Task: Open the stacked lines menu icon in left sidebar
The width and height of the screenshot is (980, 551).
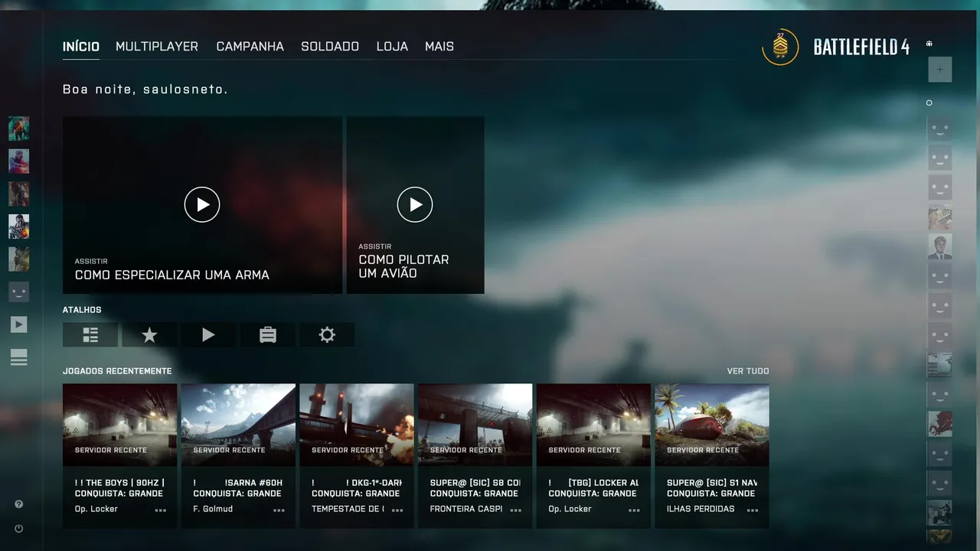Action: coord(19,357)
